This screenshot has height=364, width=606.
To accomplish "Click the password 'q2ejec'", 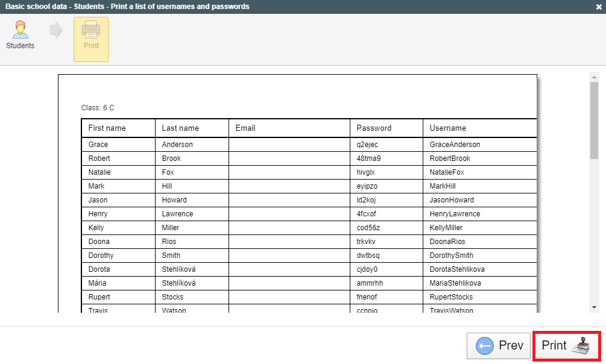I will coord(368,145).
